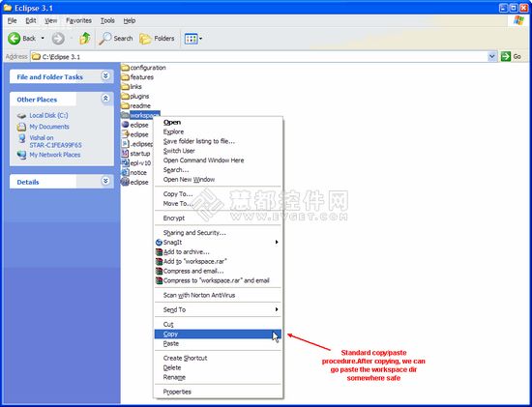The image size is (532, 407).
Task: Collapse the Other Places panel
Action: pyautogui.click(x=105, y=99)
